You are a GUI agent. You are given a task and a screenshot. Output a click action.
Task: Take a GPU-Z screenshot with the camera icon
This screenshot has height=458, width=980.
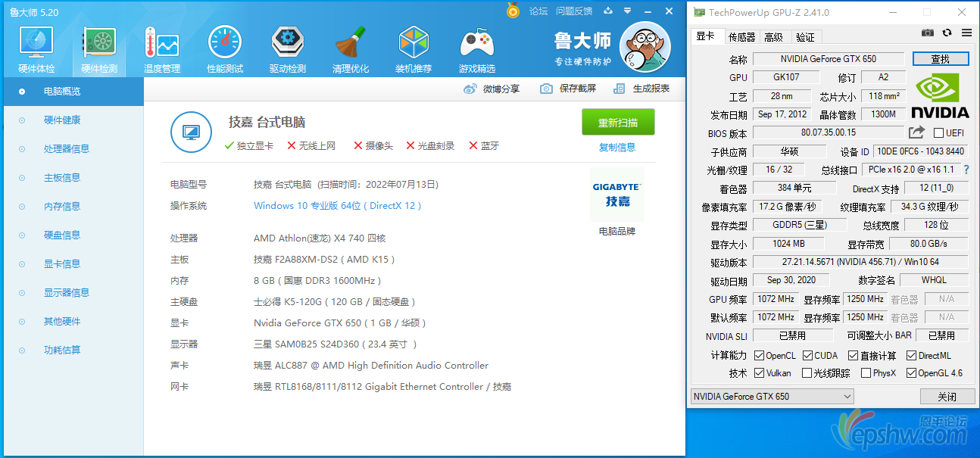[x=928, y=33]
